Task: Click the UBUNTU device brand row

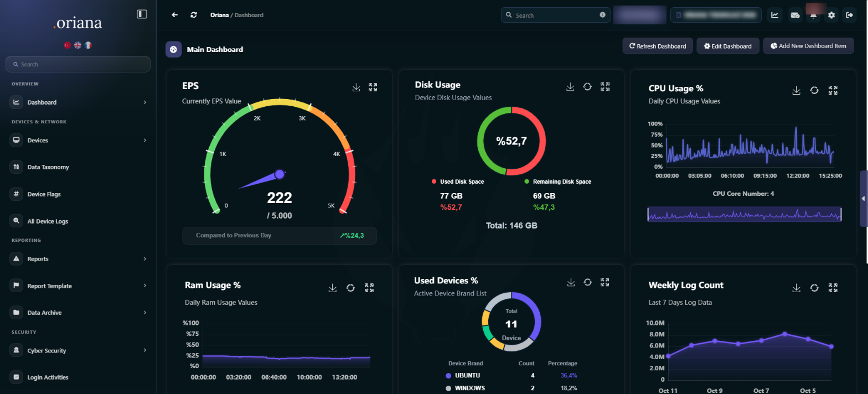Action: coord(512,375)
